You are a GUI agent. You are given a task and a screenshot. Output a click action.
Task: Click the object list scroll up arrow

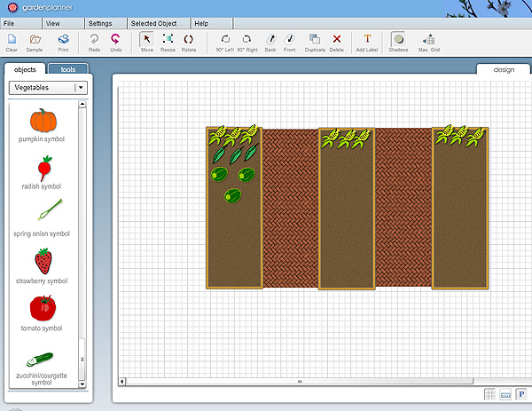82,105
